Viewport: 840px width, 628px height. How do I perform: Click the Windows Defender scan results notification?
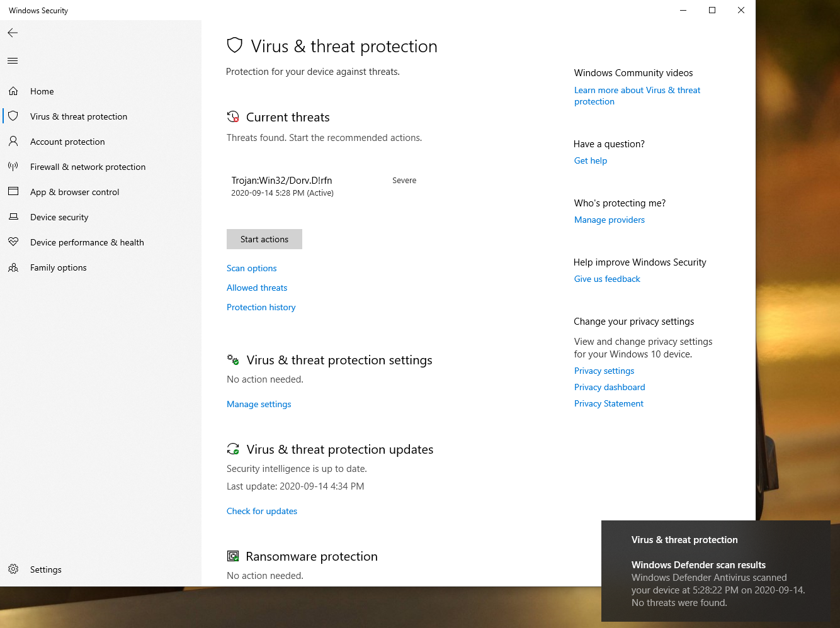(x=716, y=571)
